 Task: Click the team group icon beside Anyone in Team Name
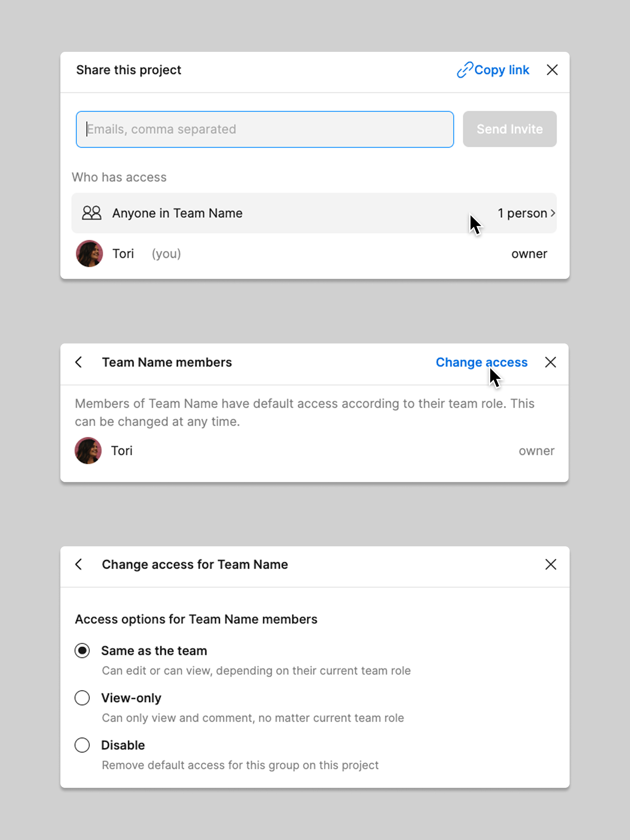[92, 213]
